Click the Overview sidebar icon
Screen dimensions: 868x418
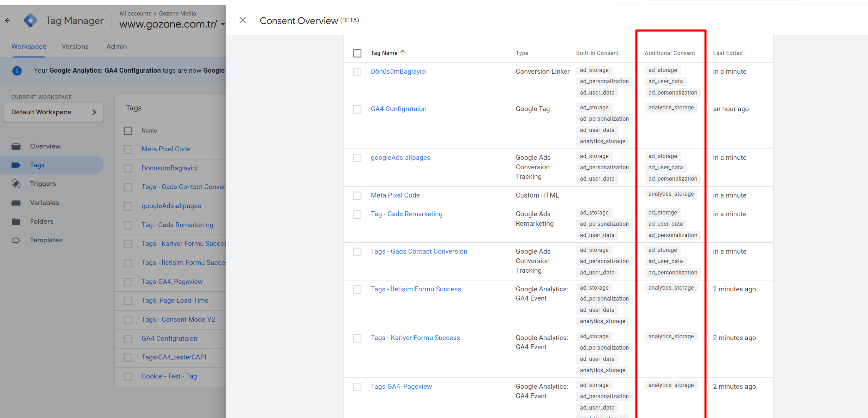(16, 146)
